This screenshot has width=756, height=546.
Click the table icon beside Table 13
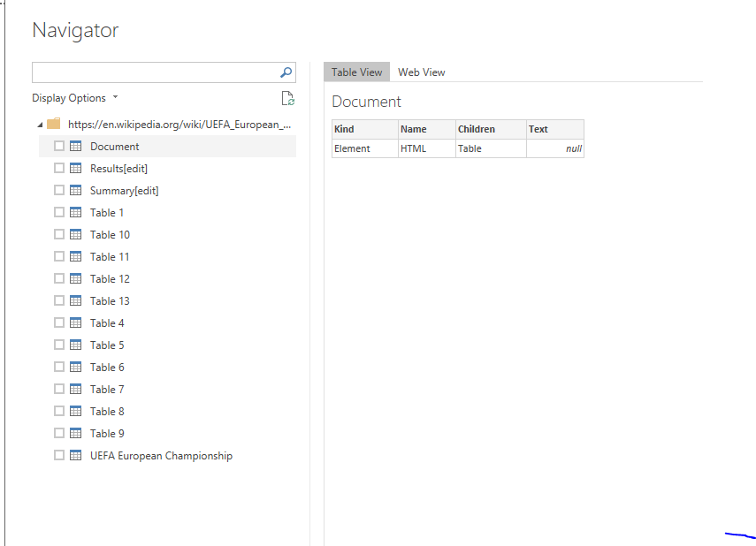pos(76,300)
